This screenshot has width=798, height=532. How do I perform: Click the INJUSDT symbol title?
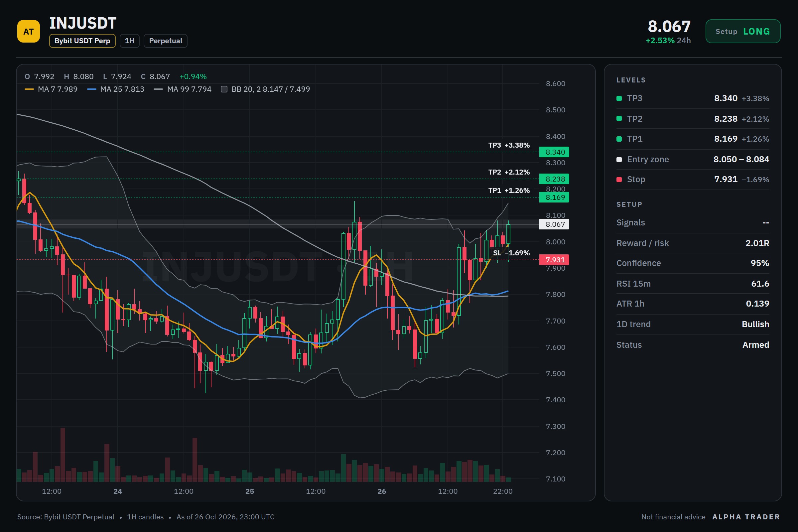tap(83, 23)
